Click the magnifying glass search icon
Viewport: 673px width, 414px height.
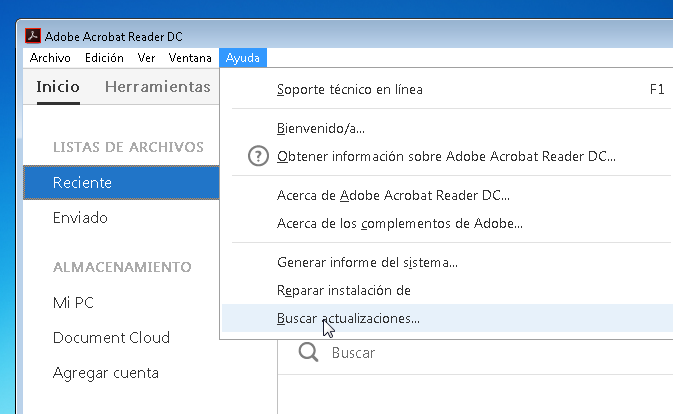(309, 353)
